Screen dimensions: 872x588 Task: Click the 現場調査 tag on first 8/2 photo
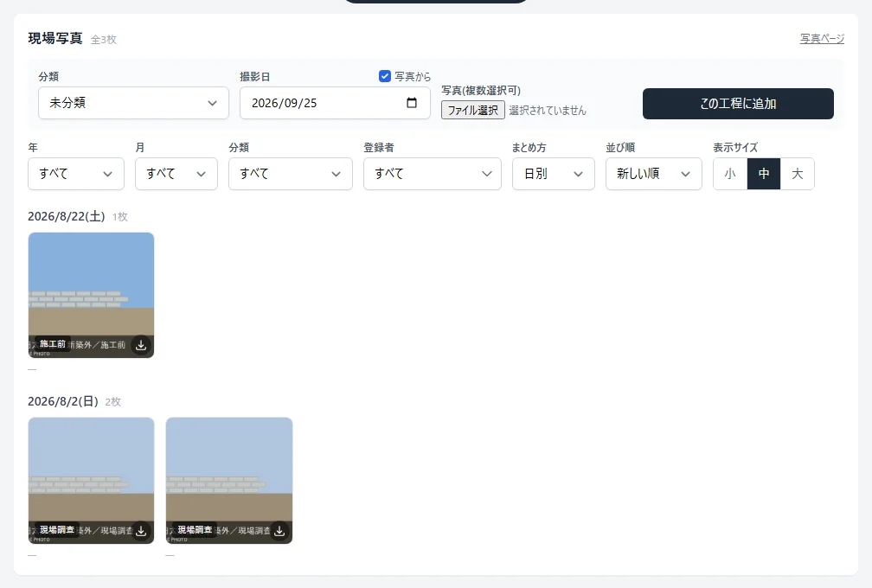click(57, 530)
